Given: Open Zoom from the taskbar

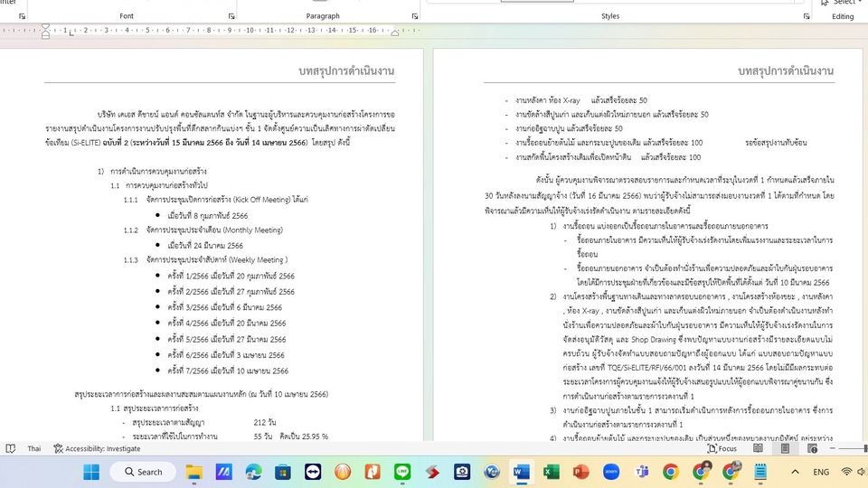Looking at the screenshot, I should click(610, 472).
